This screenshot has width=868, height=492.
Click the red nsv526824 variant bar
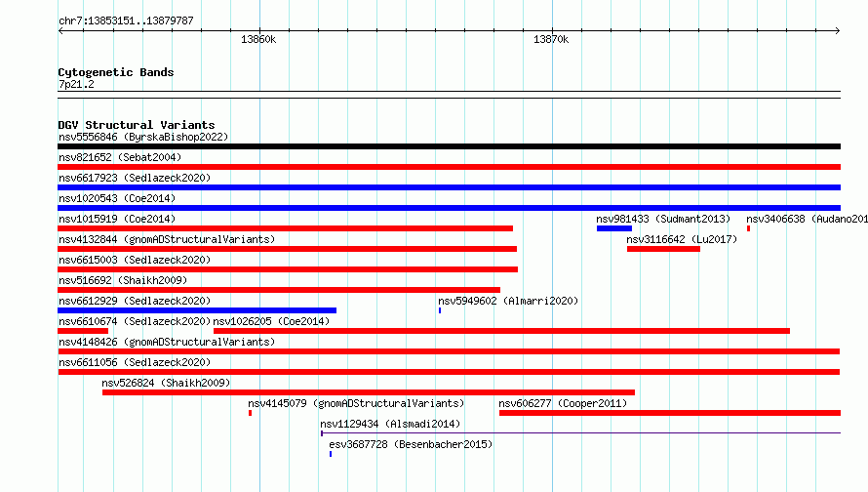coord(369,392)
